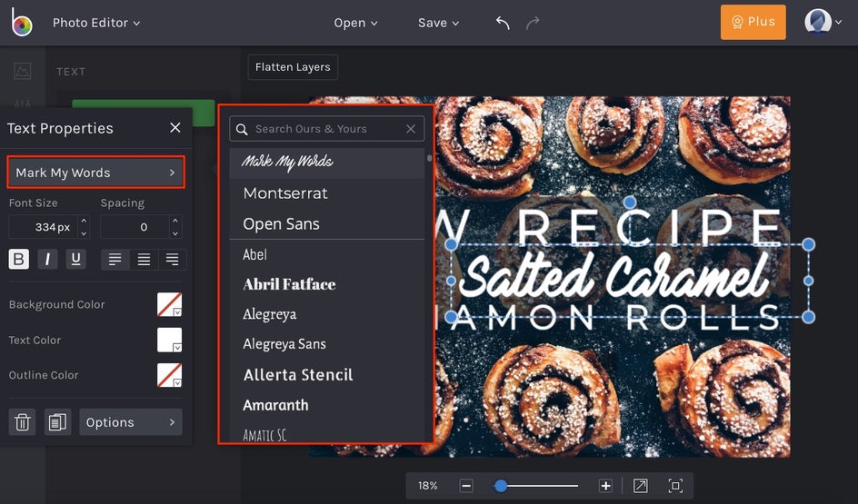Click the RECIPE text on canvas
Image resolution: width=858 pixels, height=504 pixels.
[650, 227]
